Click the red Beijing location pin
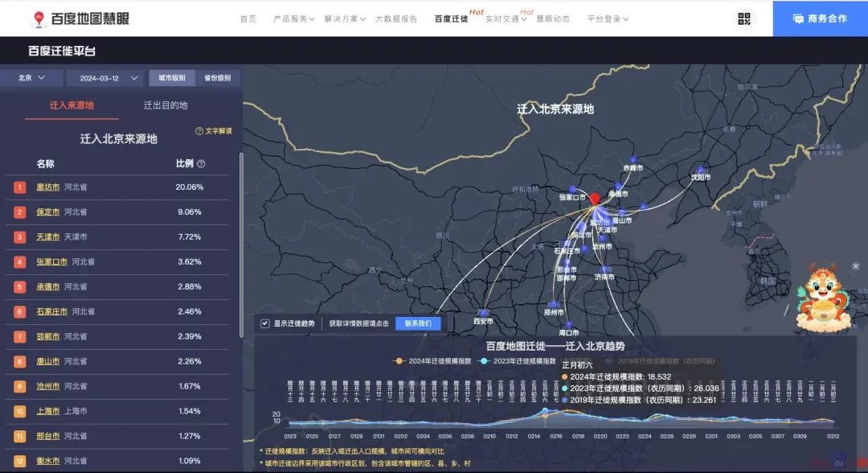868x473 pixels. tap(595, 199)
